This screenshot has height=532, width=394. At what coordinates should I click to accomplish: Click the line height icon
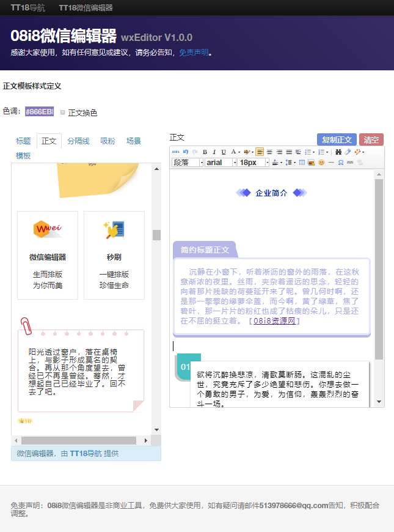pos(288,163)
